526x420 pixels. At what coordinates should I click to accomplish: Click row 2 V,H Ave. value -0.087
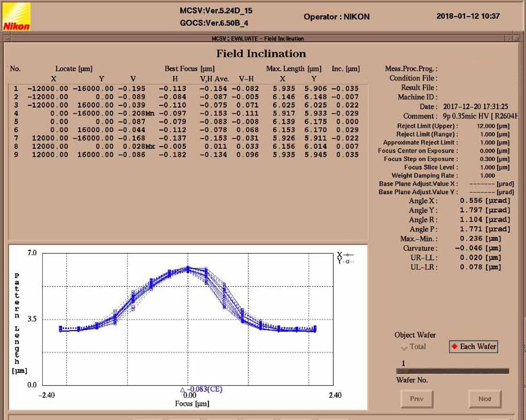(213, 97)
